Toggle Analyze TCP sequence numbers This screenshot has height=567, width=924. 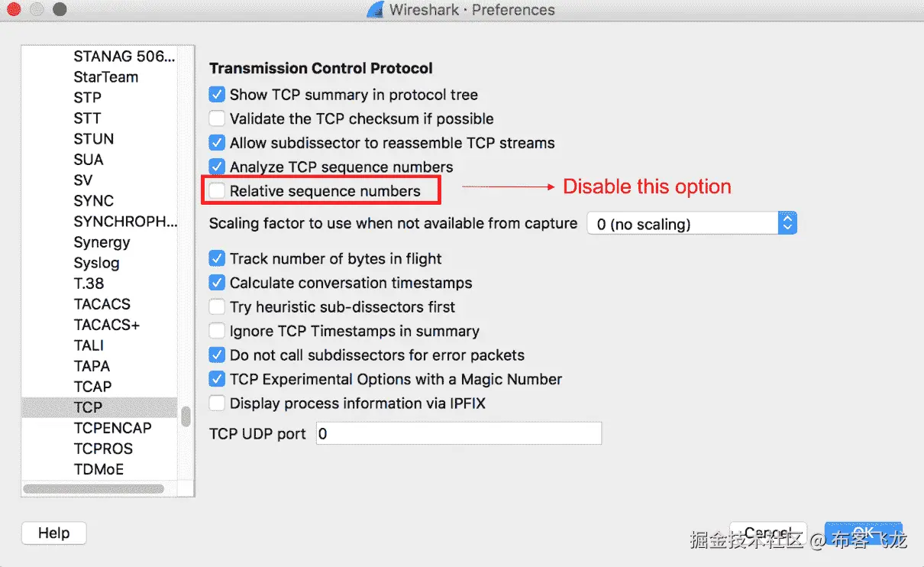(218, 167)
